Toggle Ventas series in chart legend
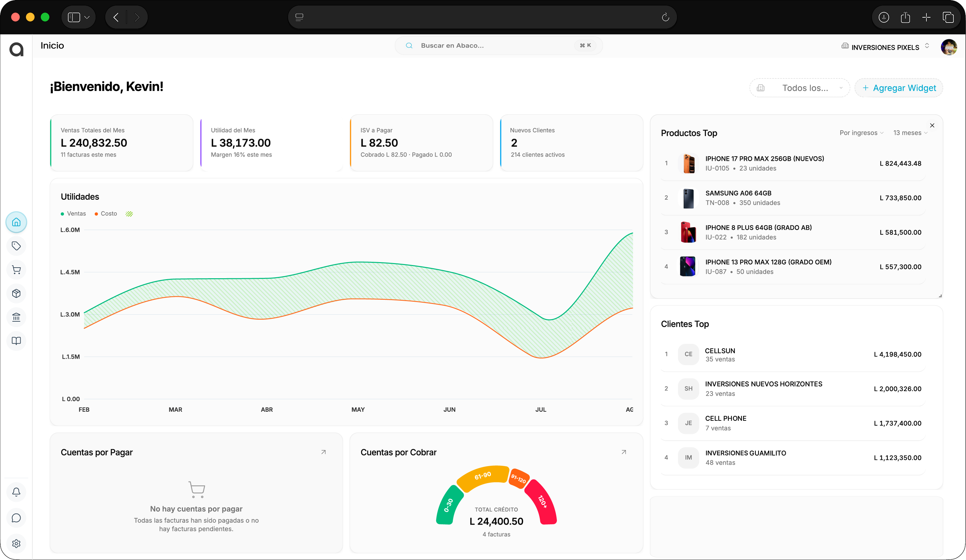This screenshot has height=560, width=966. click(73, 214)
